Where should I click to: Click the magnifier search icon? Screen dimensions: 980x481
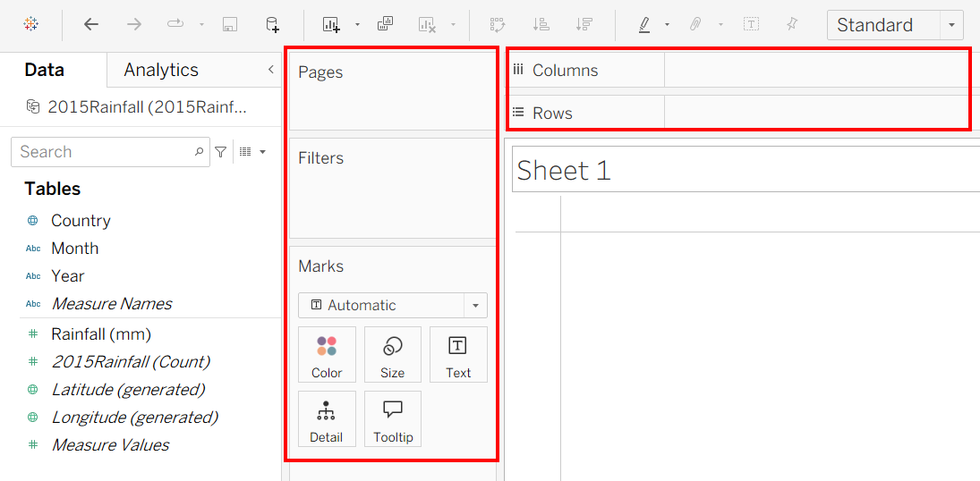tap(199, 152)
